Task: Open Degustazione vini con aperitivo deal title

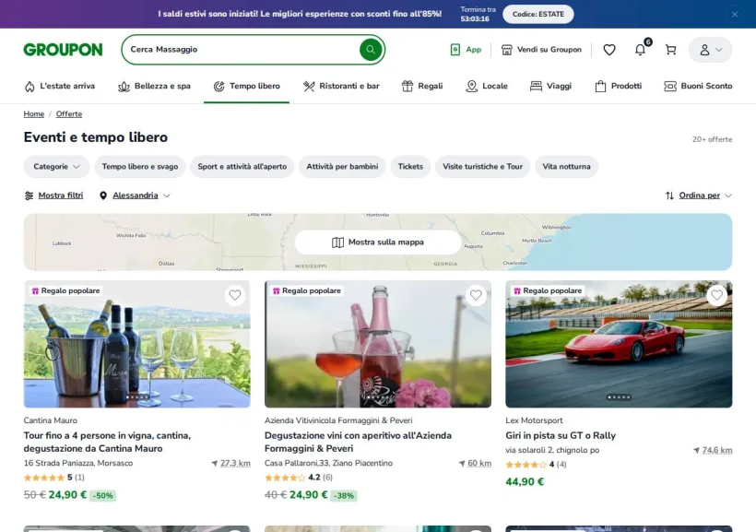Action: [359, 442]
